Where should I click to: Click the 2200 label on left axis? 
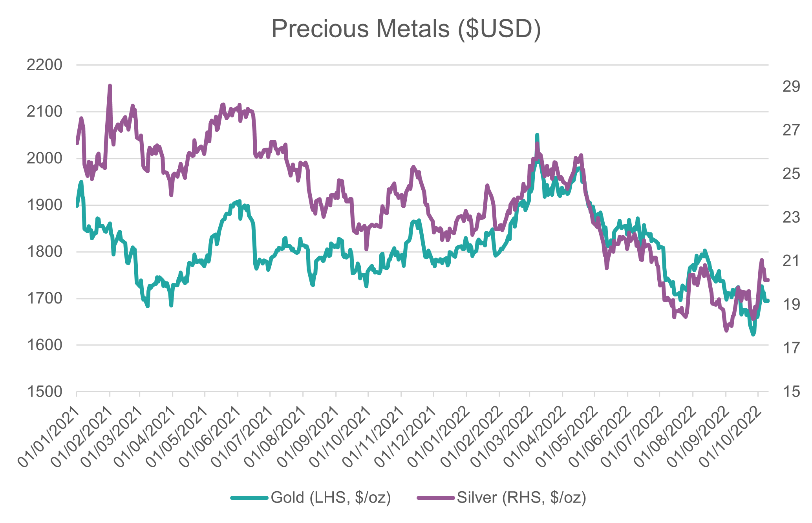[44, 65]
